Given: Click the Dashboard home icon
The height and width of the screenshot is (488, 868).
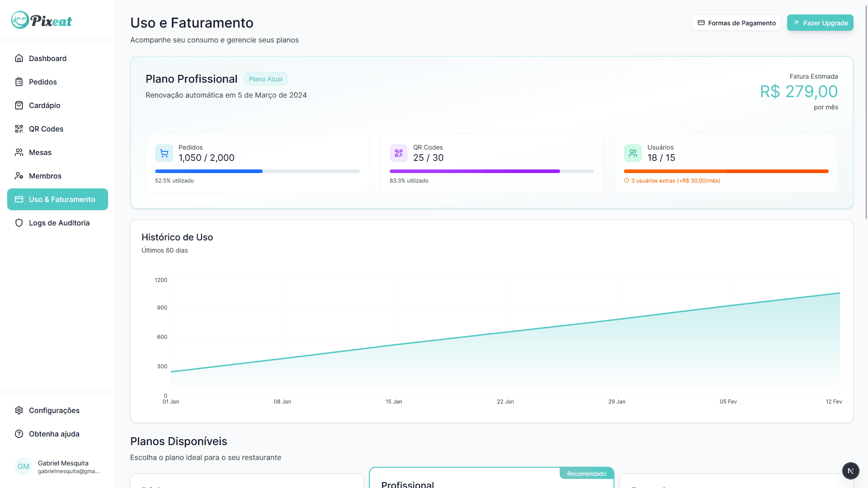Looking at the screenshot, I should click(x=19, y=58).
